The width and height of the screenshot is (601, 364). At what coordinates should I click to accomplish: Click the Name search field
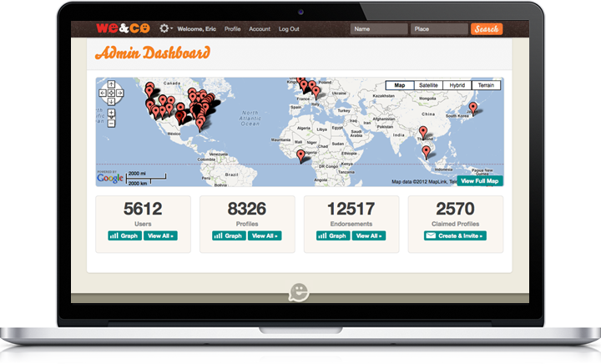(378, 29)
